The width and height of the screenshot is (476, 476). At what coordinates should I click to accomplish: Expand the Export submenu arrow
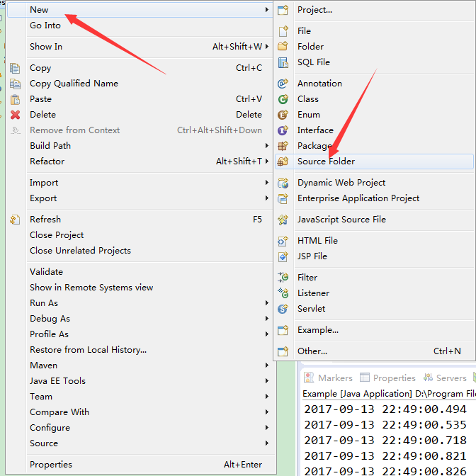pos(266,198)
